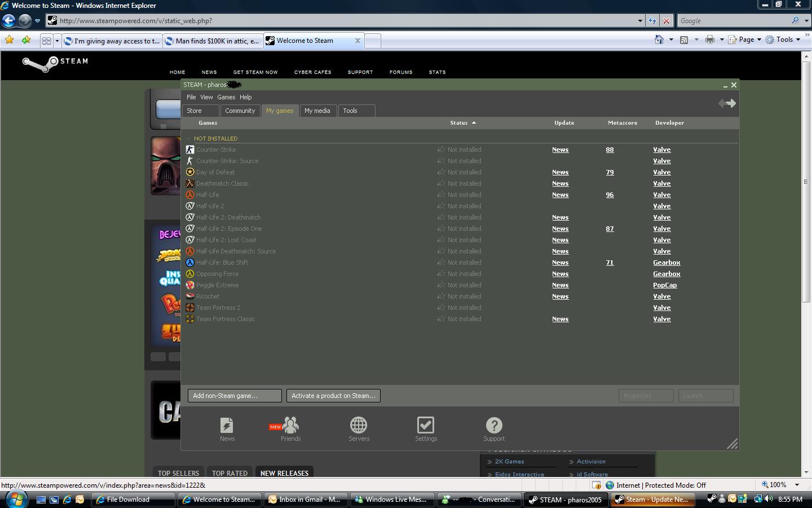Click the Day of Defeat game icon
812x508 pixels.
point(190,172)
